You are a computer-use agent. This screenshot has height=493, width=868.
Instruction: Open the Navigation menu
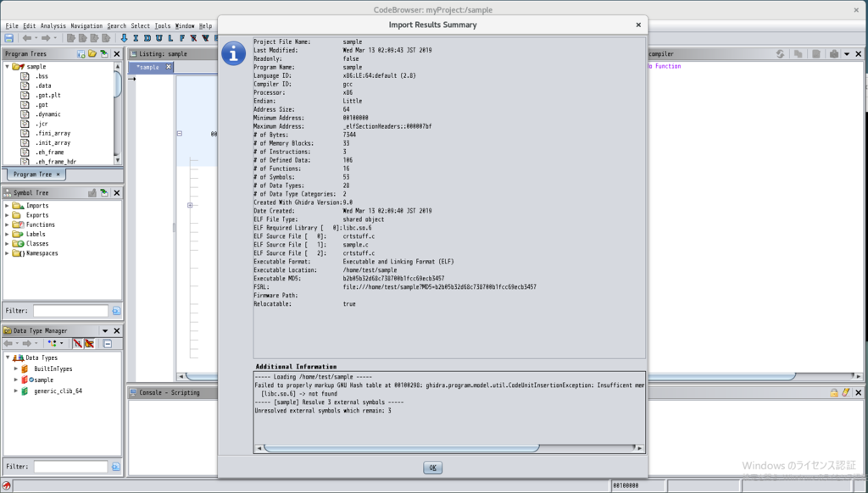coord(86,26)
